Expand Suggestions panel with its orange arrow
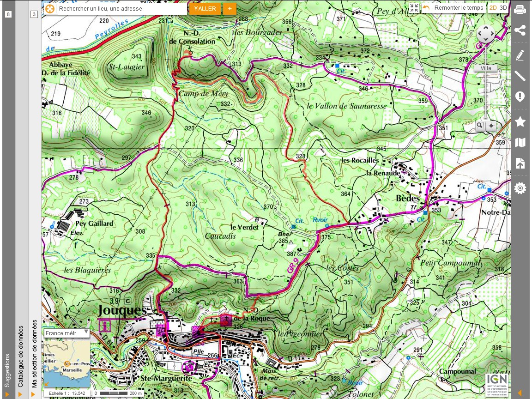 coord(7,394)
